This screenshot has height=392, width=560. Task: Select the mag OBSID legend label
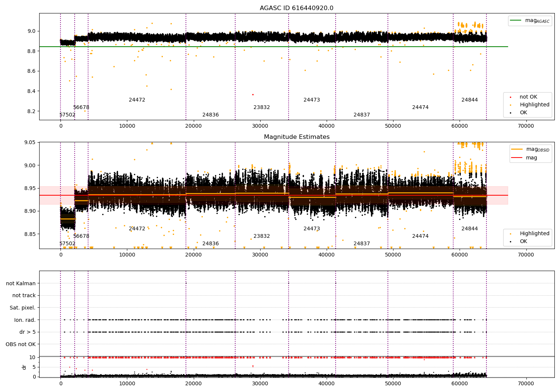(x=538, y=149)
